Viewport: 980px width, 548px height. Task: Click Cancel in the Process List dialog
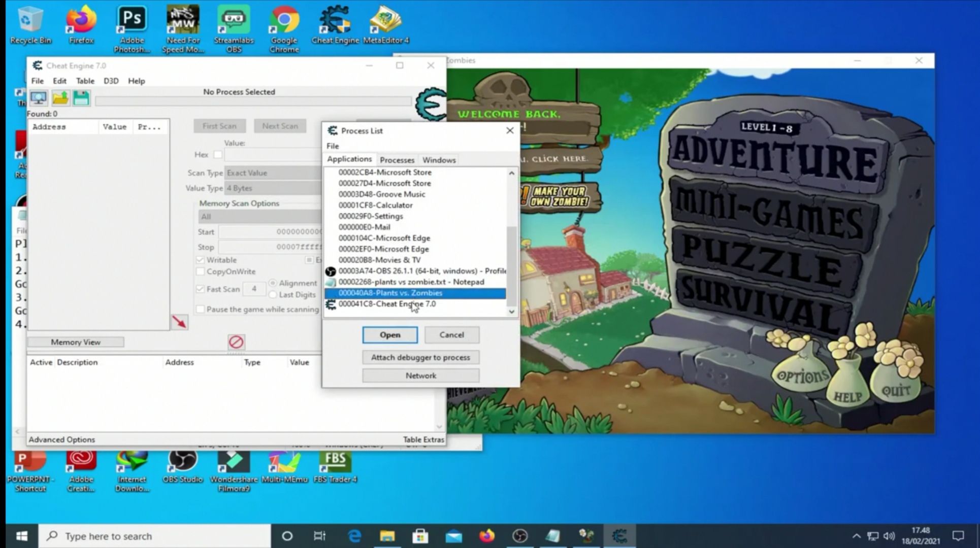451,335
